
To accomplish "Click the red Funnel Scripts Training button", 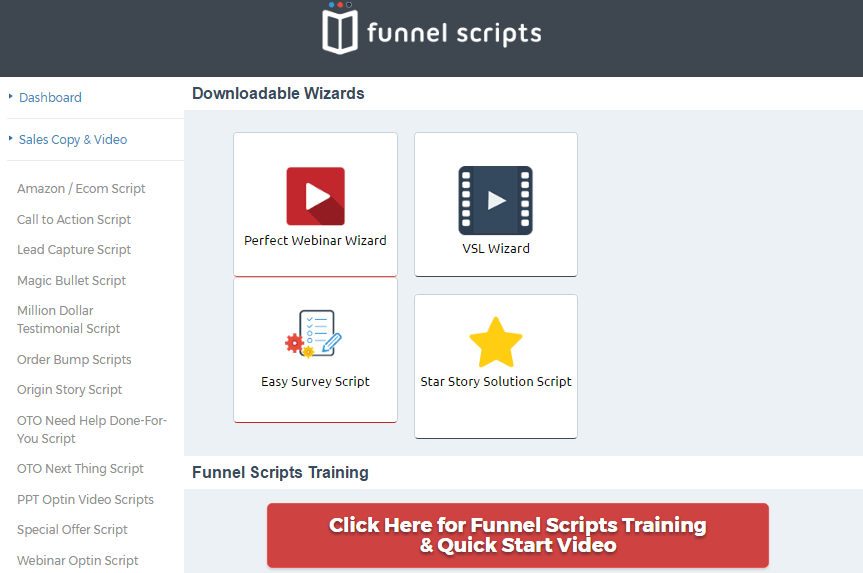I will coord(518,535).
